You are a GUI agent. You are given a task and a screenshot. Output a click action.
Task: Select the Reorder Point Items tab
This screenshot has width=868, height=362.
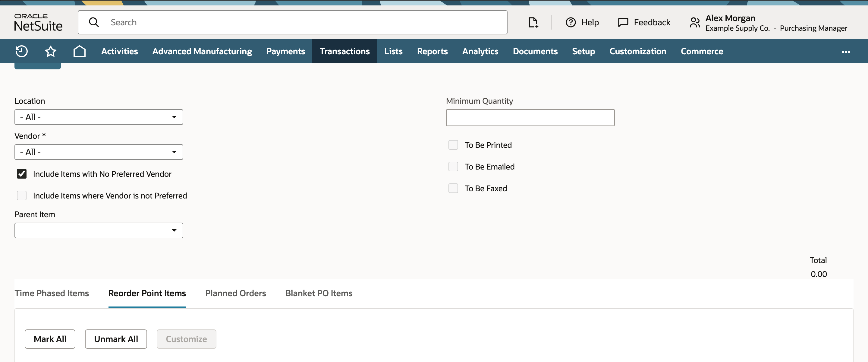147,293
